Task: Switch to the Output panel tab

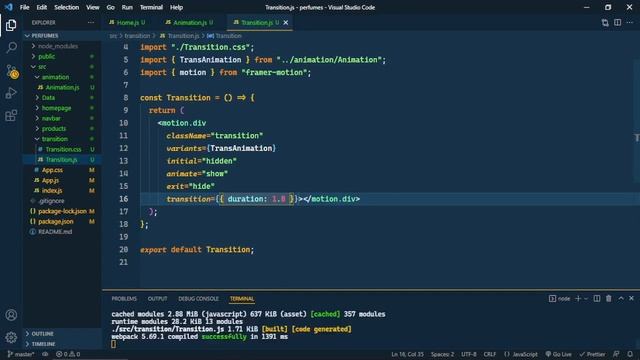Action: point(158,299)
